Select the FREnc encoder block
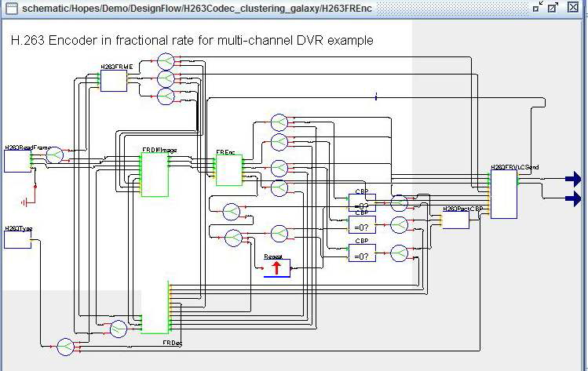Screen dimensions: 588x371 point(228,170)
